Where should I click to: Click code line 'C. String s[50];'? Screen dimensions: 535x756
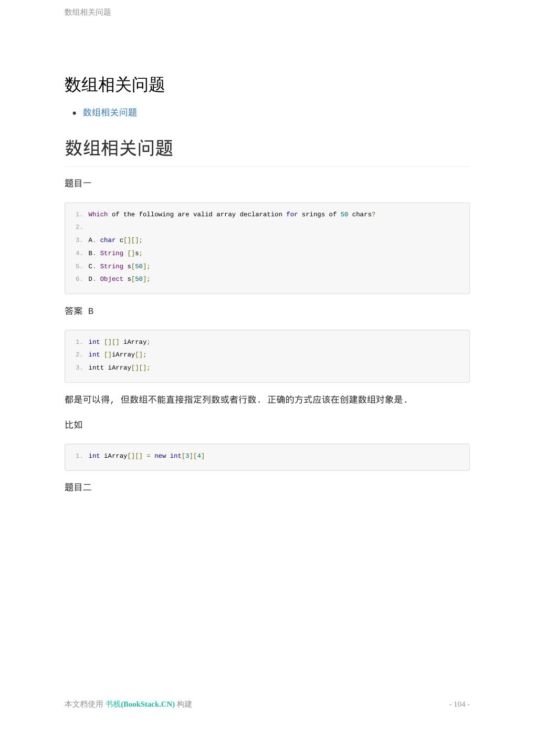click(x=119, y=266)
